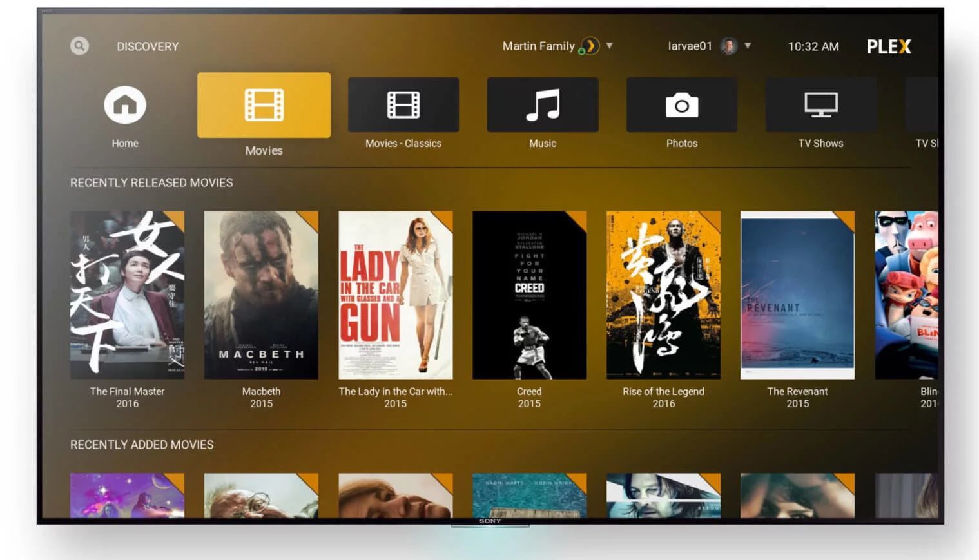Select the RECENTLY RELEASED MOVIES row header

coord(151,182)
